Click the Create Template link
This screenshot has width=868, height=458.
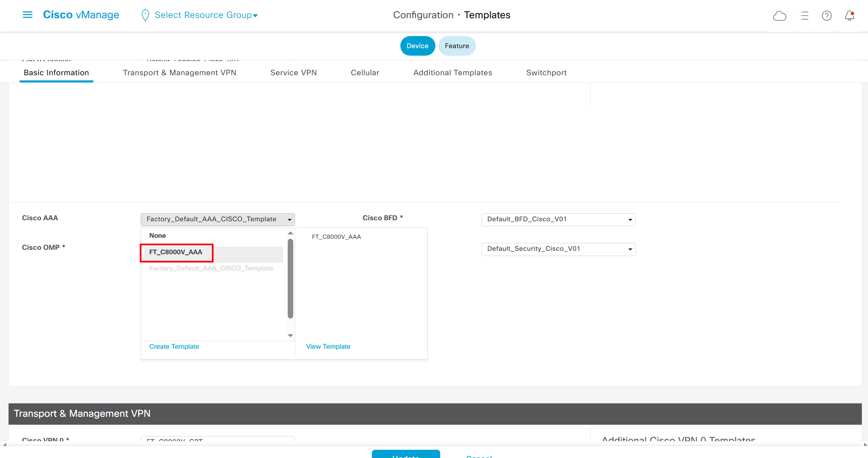click(x=174, y=346)
